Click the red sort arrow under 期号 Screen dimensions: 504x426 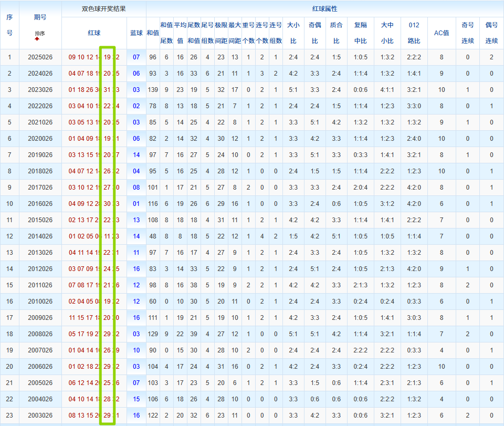[37, 39]
